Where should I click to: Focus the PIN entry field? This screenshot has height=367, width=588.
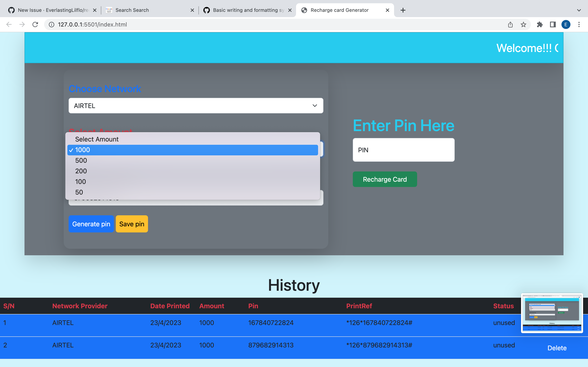tap(403, 150)
